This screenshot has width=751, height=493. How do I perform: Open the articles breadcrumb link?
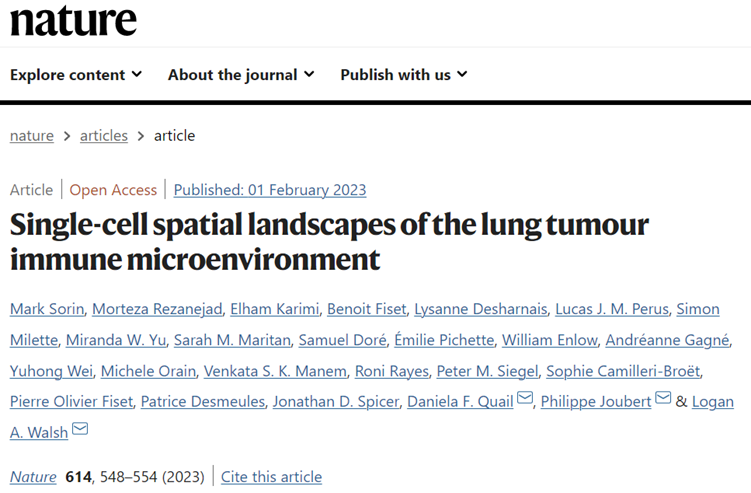point(104,136)
